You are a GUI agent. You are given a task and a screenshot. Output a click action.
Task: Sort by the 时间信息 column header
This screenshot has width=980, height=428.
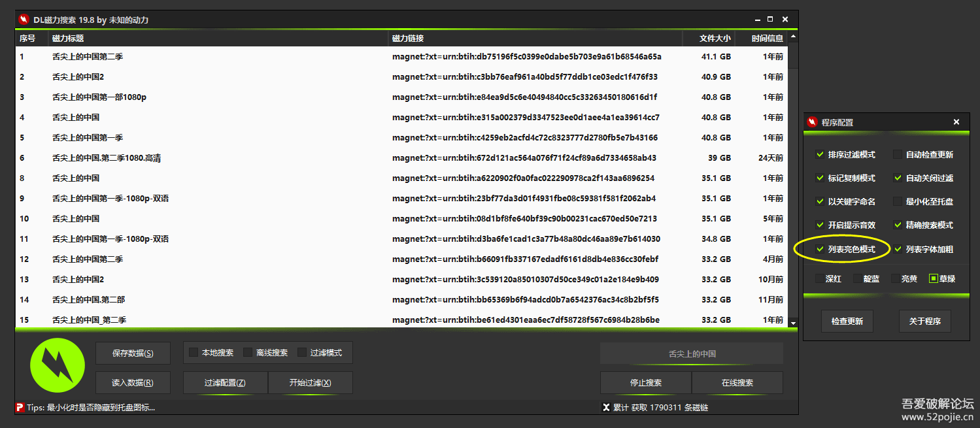coord(762,39)
